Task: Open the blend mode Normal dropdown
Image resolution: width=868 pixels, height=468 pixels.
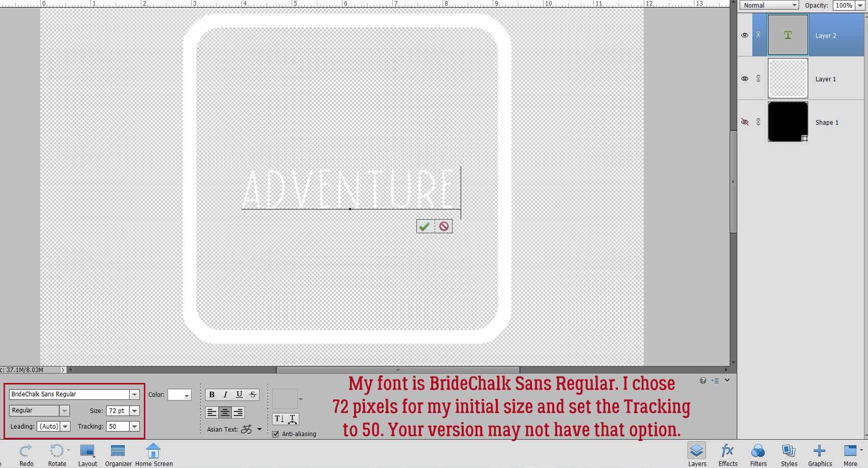Action: pyautogui.click(x=769, y=6)
